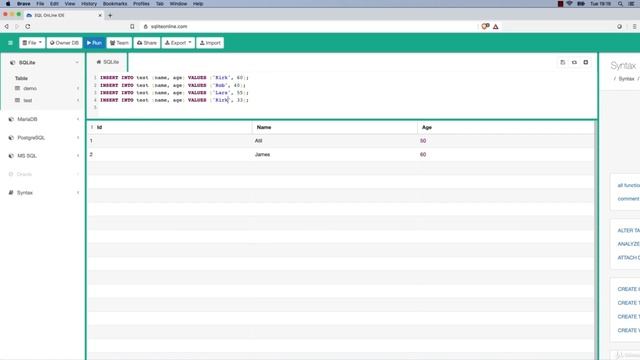The width and height of the screenshot is (640, 360).
Task: Click the bookmark icon in address bar
Action: [x=132, y=27]
